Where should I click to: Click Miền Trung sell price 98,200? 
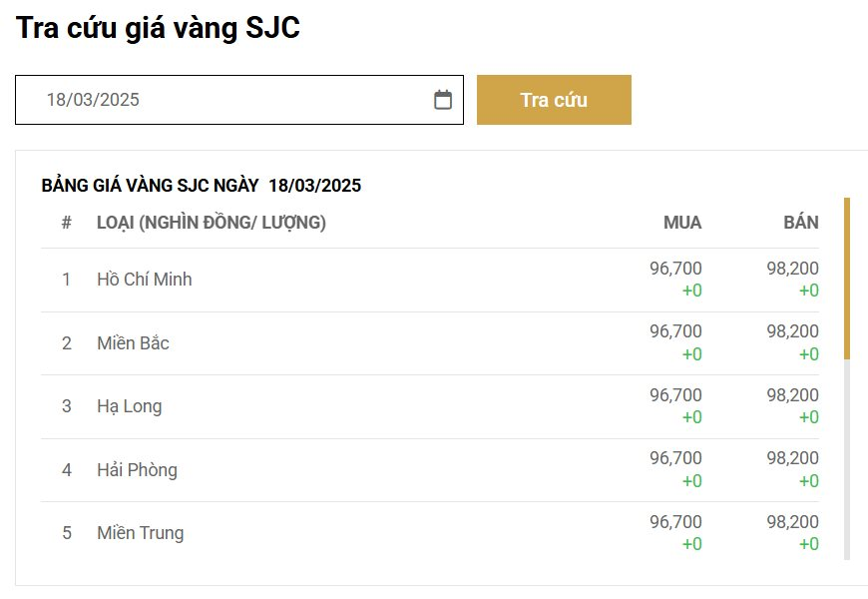[x=792, y=522]
